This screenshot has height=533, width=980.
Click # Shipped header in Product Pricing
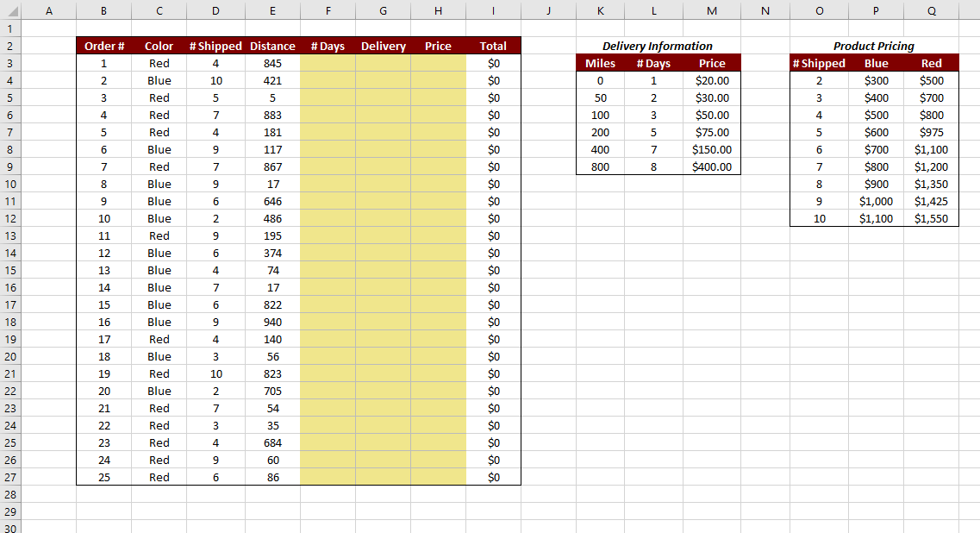tap(820, 63)
